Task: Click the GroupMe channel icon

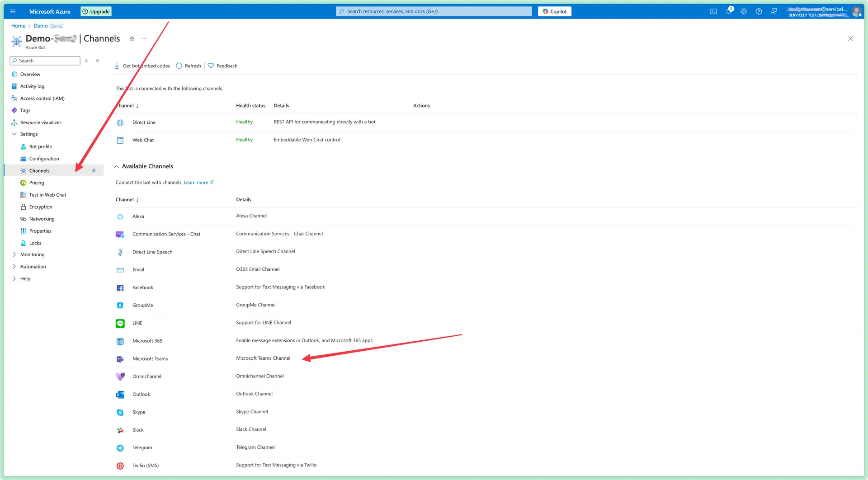Action: pos(120,306)
